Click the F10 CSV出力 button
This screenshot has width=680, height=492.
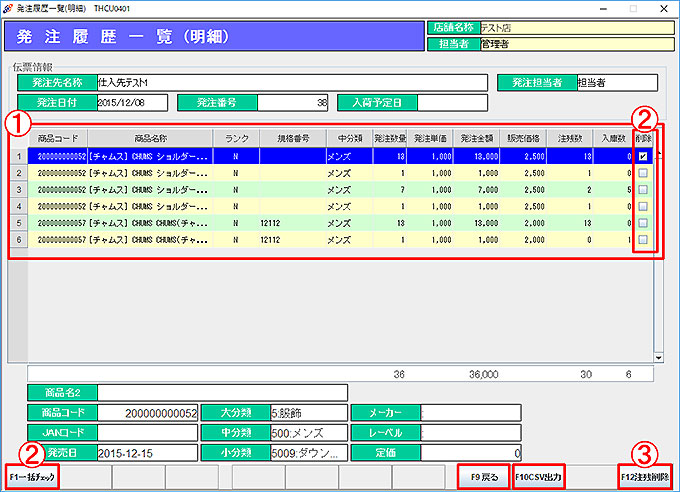click(x=538, y=477)
